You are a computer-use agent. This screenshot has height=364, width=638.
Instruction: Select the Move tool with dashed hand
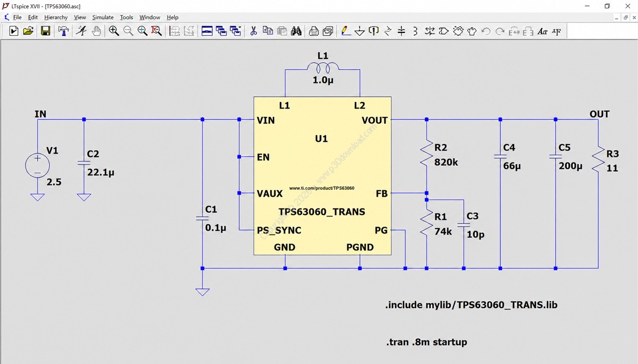(x=458, y=31)
